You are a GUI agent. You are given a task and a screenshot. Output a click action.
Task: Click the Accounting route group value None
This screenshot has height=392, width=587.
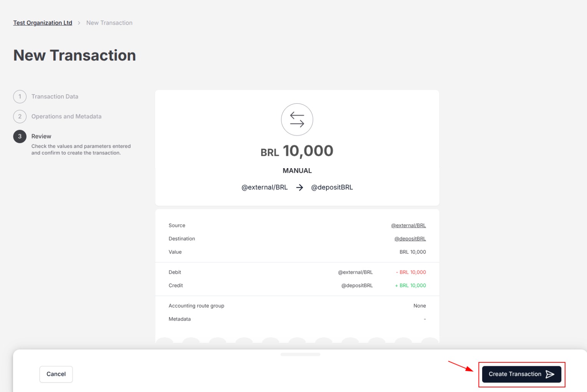(420, 306)
